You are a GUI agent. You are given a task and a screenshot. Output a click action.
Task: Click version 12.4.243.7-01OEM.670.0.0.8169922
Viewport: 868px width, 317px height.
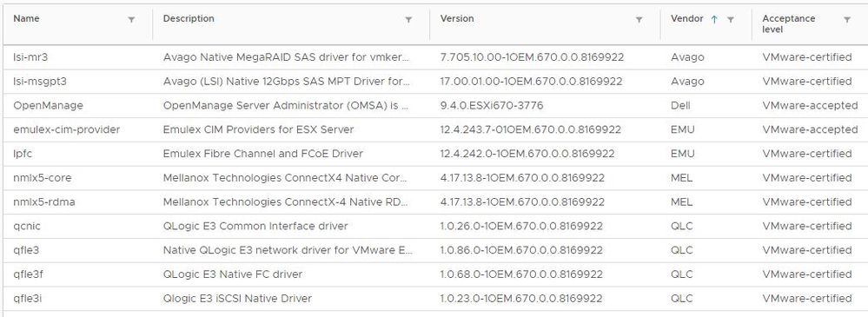pyautogui.click(x=531, y=129)
